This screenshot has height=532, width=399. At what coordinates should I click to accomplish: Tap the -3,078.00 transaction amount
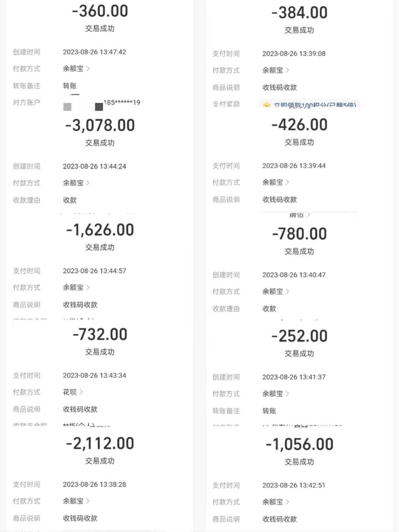tap(100, 125)
